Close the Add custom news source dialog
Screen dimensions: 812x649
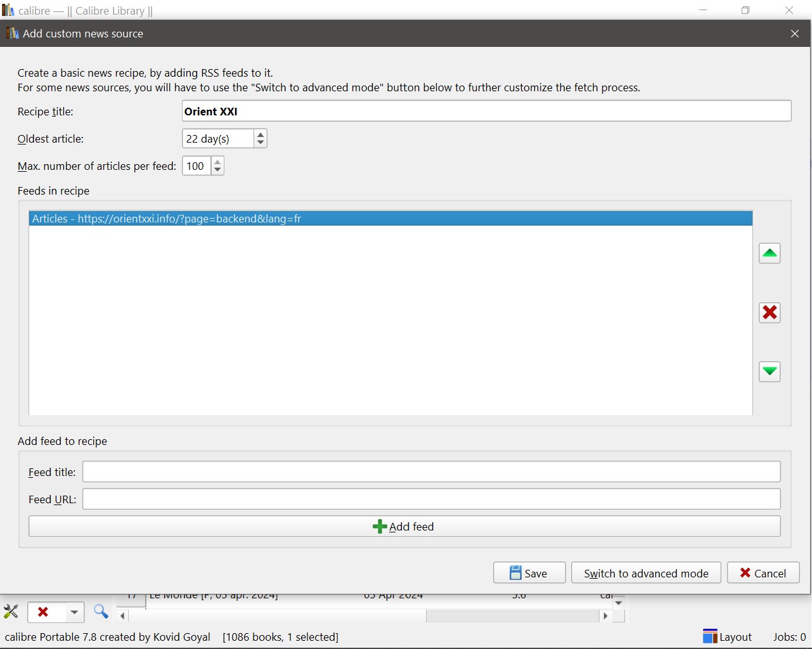tap(795, 34)
